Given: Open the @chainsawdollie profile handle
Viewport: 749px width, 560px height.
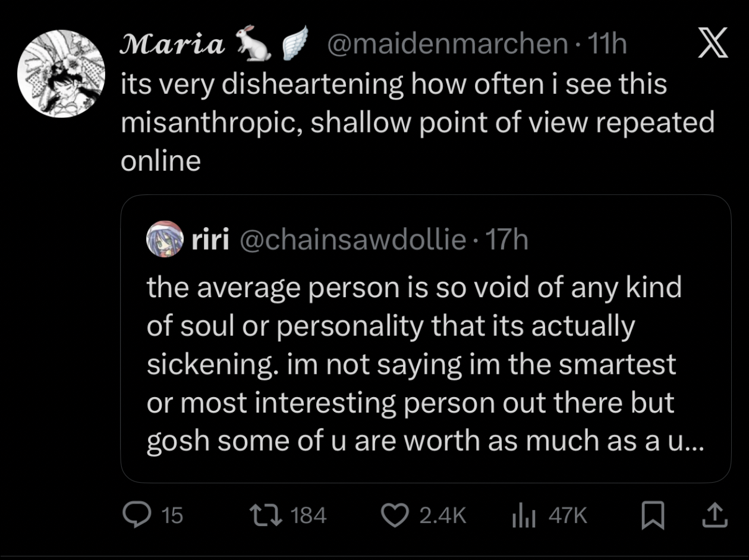Looking at the screenshot, I should coord(351,240).
